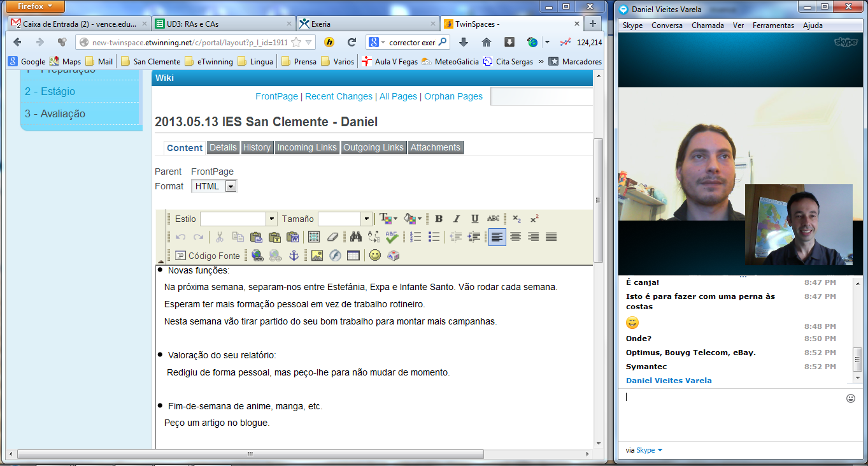The height and width of the screenshot is (466, 868).
Task: Paste from clipboard in editor toolbar
Action: click(256, 237)
